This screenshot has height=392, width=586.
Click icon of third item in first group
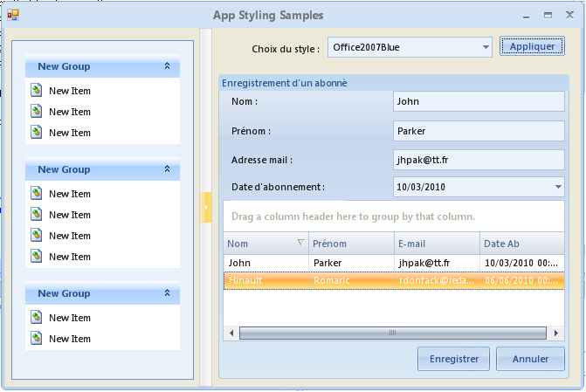tap(37, 133)
